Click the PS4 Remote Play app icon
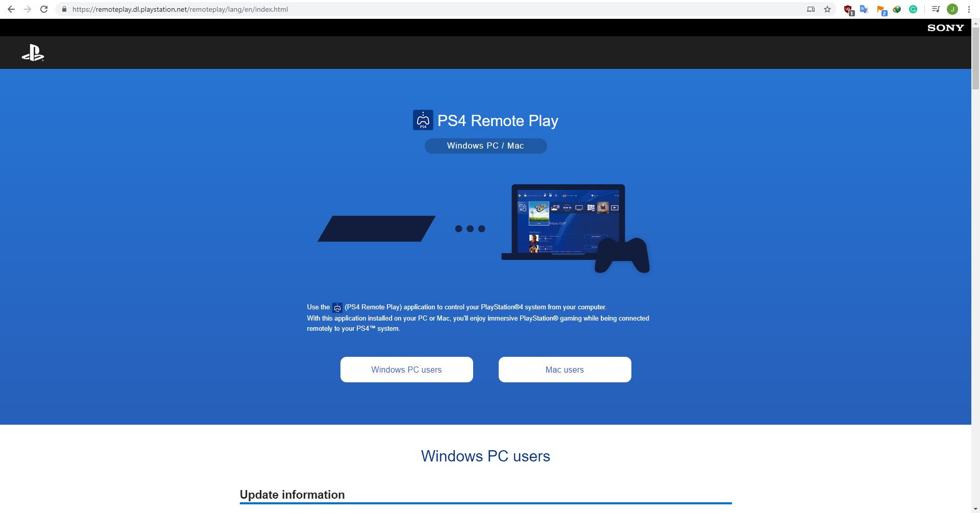Image resolution: width=980 pixels, height=513 pixels. (423, 120)
